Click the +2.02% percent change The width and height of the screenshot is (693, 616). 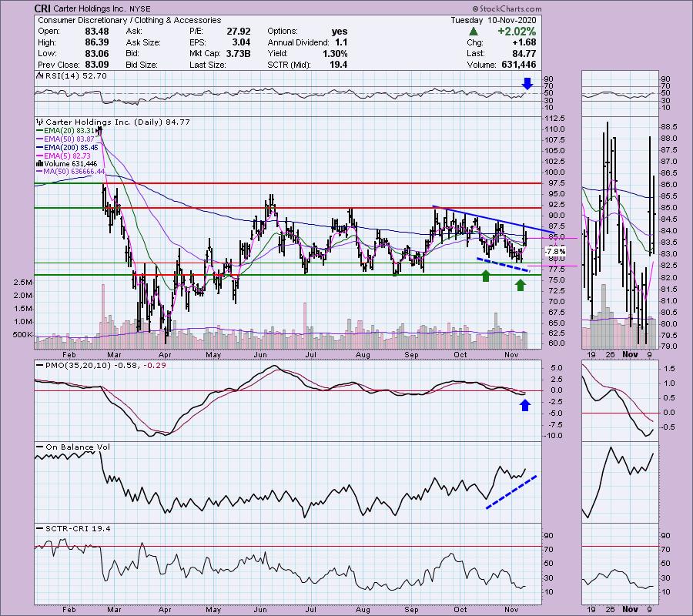pos(517,32)
